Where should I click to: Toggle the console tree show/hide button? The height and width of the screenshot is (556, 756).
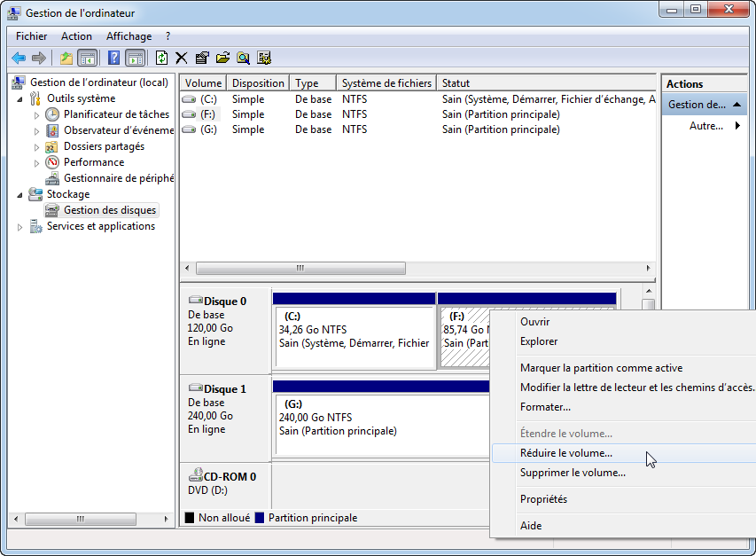[87, 58]
